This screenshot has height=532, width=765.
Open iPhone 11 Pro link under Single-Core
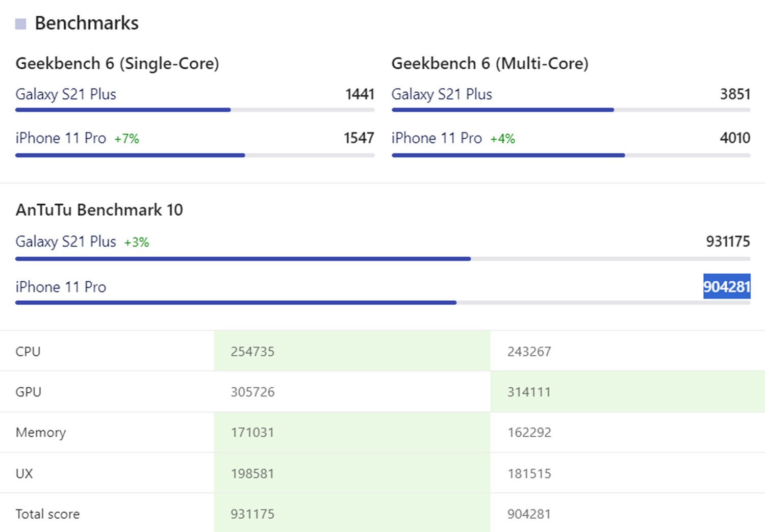pos(61,138)
